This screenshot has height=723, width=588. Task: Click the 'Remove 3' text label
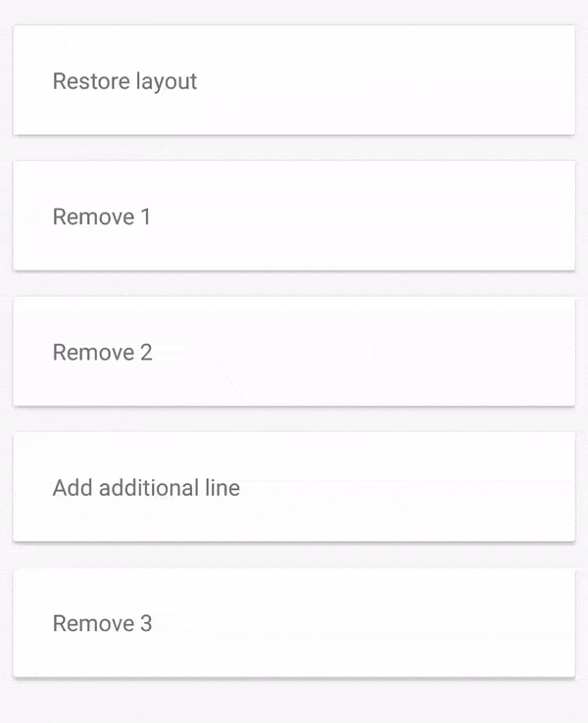[x=102, y=623]
